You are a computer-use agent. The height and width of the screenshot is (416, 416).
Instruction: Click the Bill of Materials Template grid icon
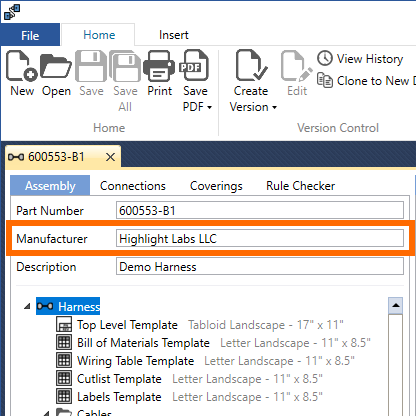point(64,342)
